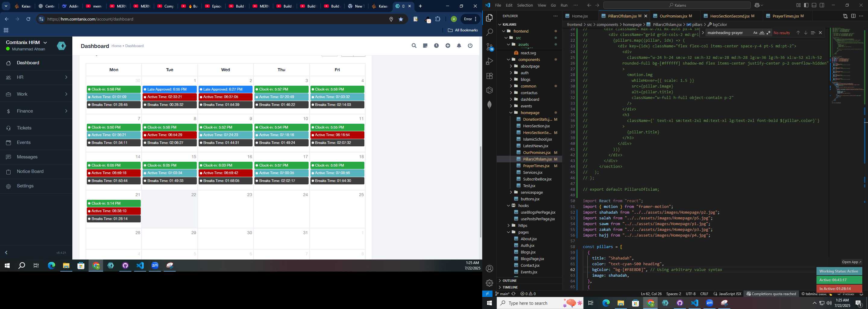
Task: Toggle replace row in find widget
Action: pos(703,33)
